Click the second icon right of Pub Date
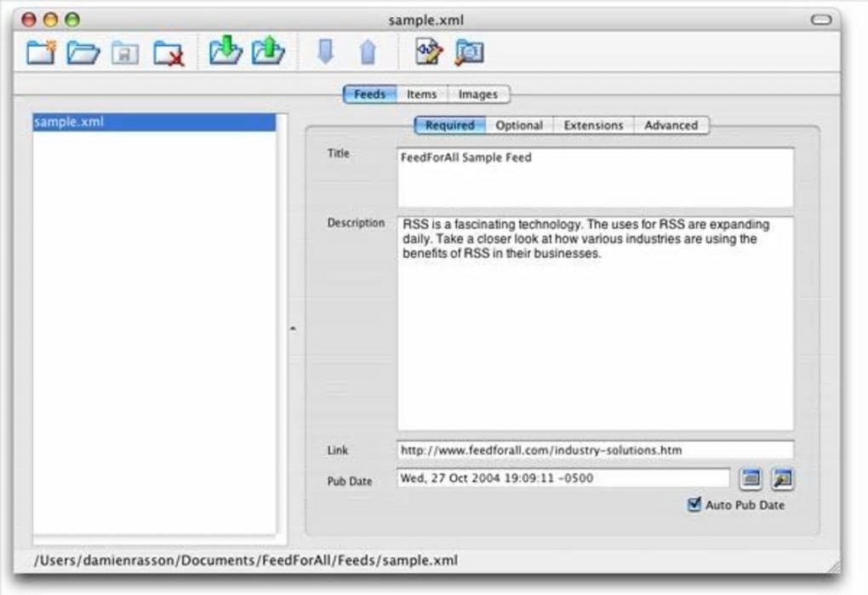Viewport: 868px width, 595px height. pyautogui.click(x=783, y=478)
